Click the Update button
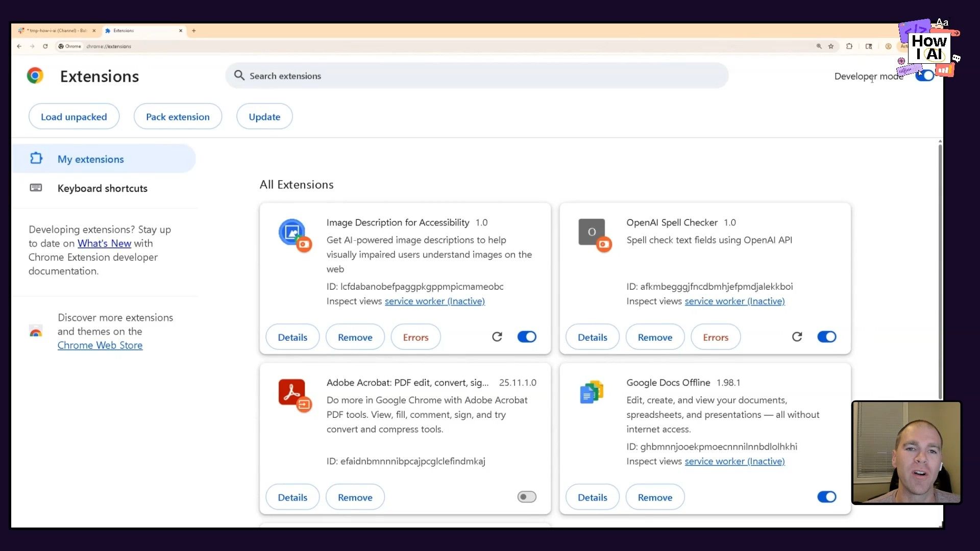 click(264, 116)
